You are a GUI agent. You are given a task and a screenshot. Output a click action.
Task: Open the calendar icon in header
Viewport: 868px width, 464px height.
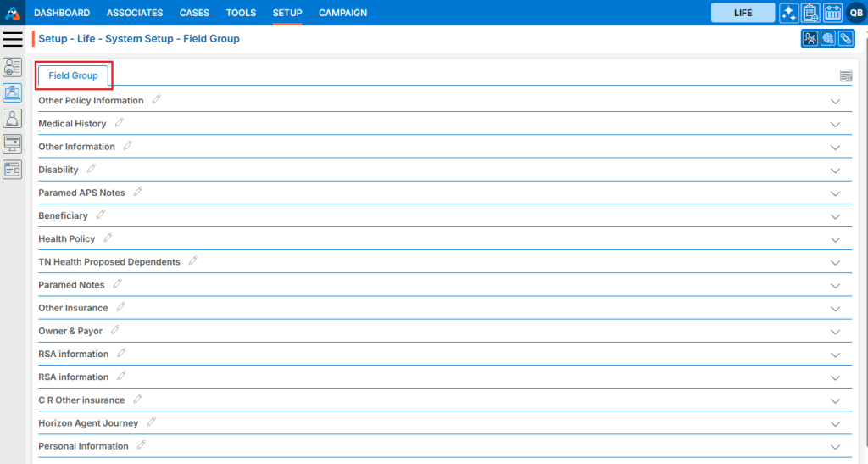[x=832, y=13]
